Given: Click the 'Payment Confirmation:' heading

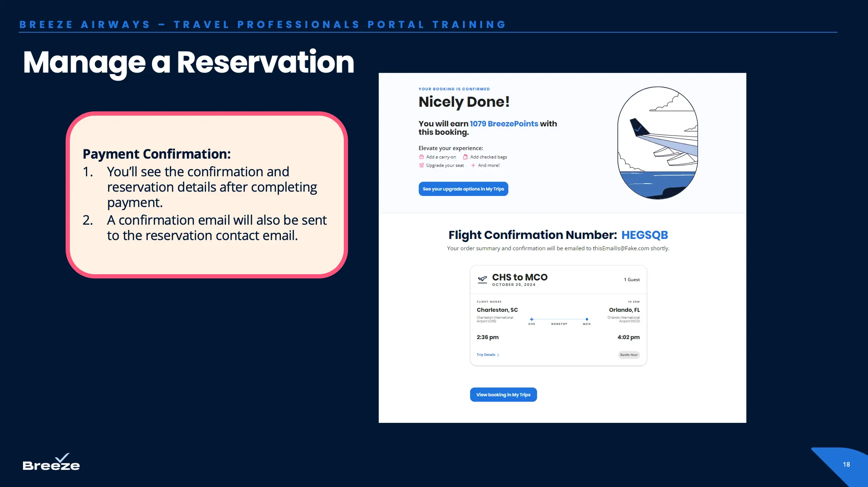Looking at the screenshot, I should tap(157, 154).
